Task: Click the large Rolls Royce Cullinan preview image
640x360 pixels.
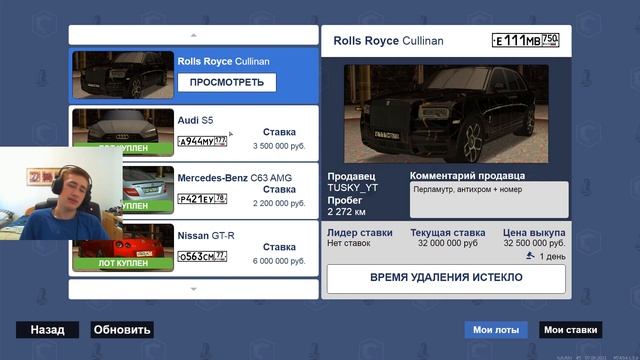Action: (x=446, y=114)
